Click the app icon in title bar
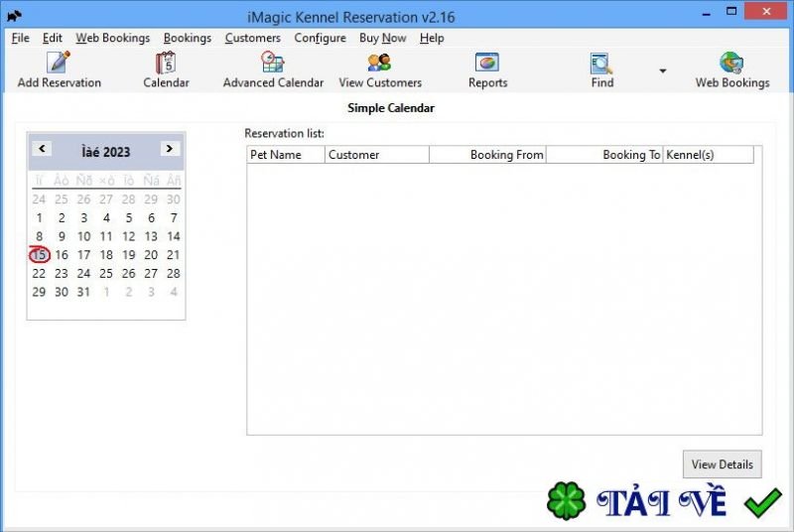The height and width of the screenshot is (532, 794). pos(14,16)
